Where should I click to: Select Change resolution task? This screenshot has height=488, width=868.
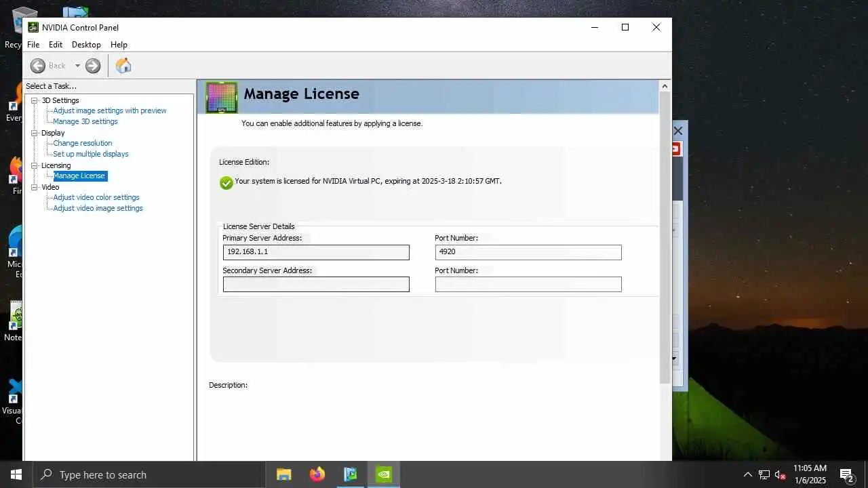point(83,143)
